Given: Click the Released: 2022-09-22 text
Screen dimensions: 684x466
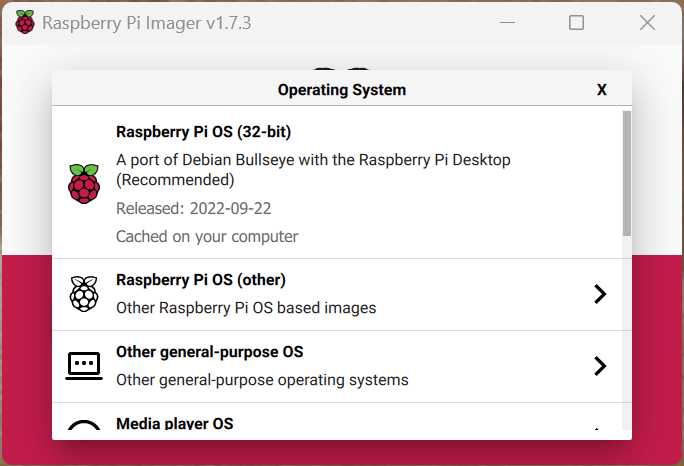Looking at the screenshot, I should point(194,209).
